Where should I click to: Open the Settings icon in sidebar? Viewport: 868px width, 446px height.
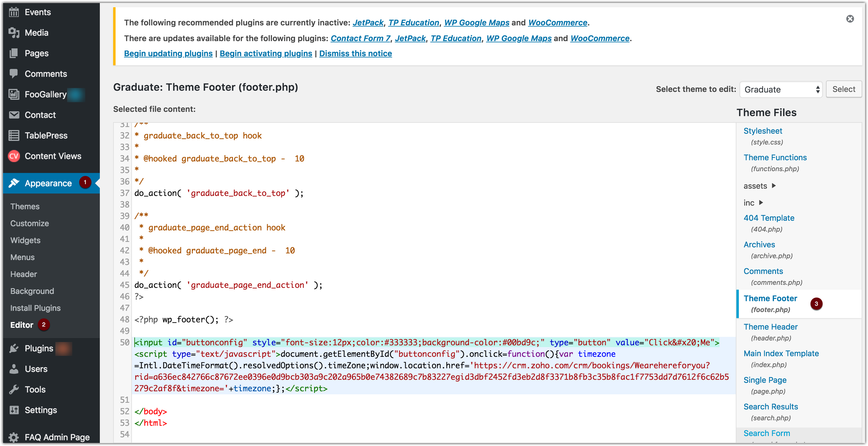(14, 410)
